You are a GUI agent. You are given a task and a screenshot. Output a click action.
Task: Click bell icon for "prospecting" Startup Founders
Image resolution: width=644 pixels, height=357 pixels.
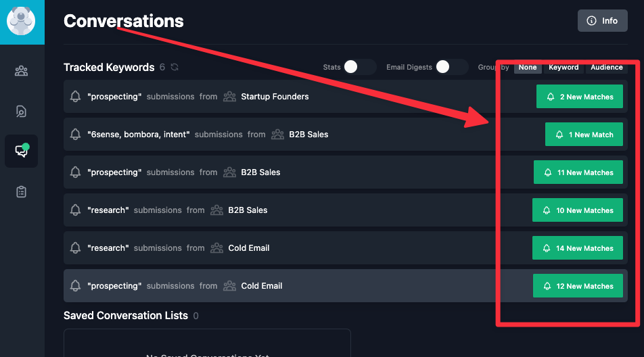[75, 97]
